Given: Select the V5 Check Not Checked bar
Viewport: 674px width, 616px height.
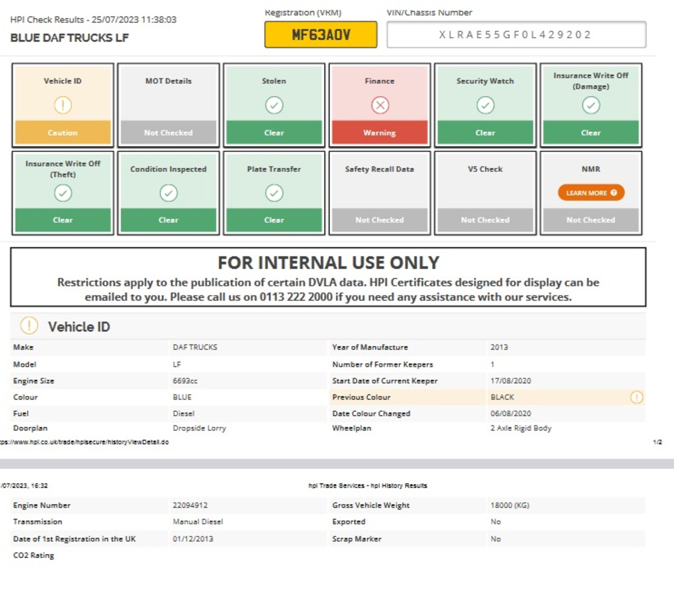Looking at the screenshot, I should 485,220.
